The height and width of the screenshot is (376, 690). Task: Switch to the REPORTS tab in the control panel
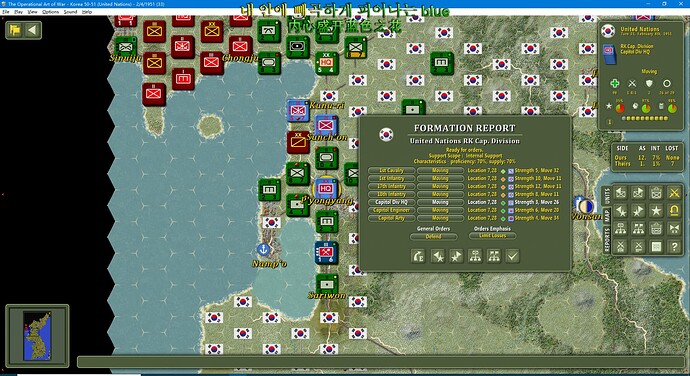[606, 240]
